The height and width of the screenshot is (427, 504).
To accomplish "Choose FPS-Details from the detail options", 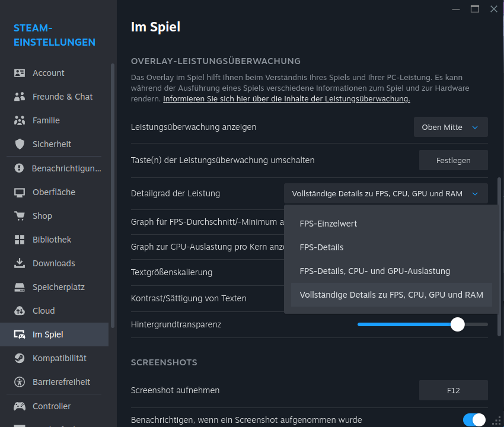I will (x=323, y=247).
